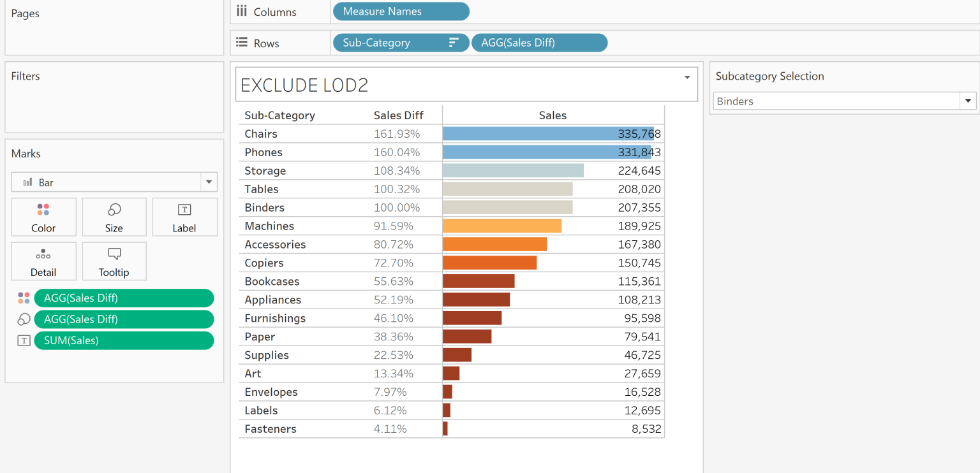This screenshot has width=980, height=473.
Task: Open the EXCLUDE LOD2 title dropdown arrow
Action: pyautogui.click(x=687, y=84)
